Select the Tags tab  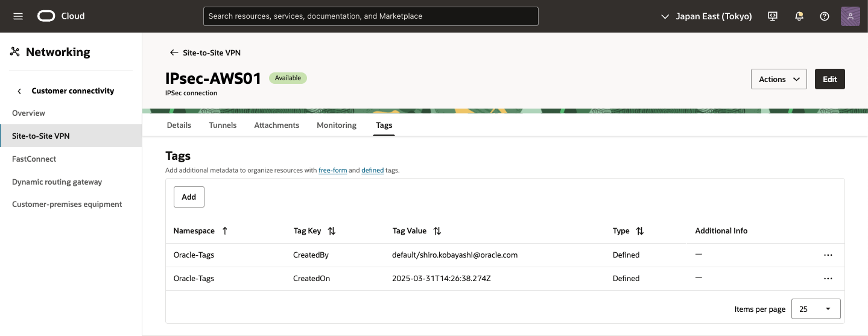[x=384, y=125]
